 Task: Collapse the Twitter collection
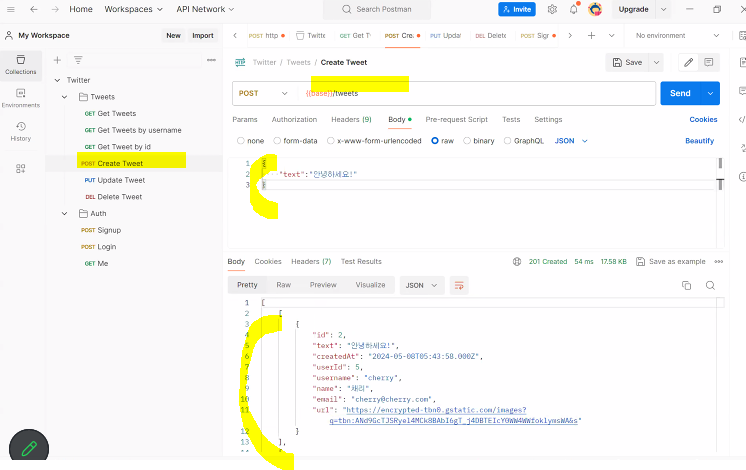(58, 80)
